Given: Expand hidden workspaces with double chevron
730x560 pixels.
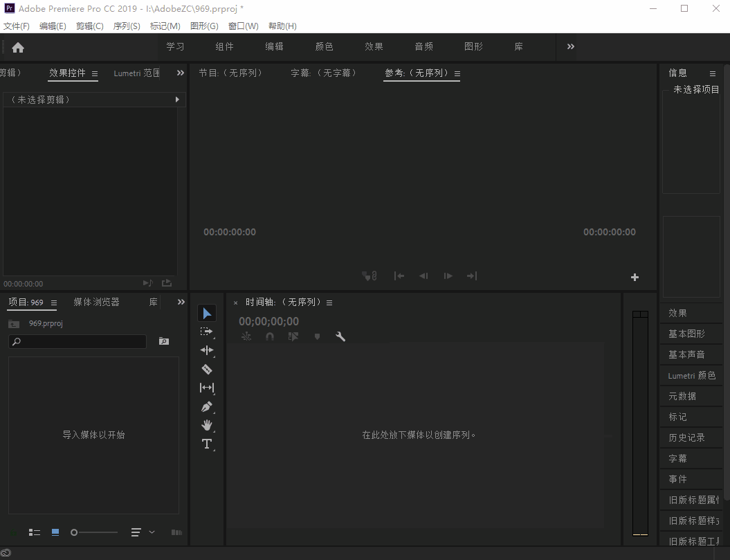Looking at the screenshot, I should [571, 46].
